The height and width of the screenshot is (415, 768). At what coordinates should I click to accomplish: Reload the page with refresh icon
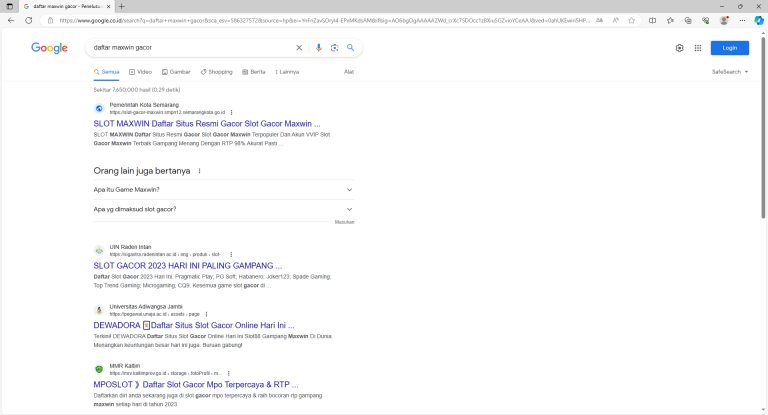[x=29, y=21]
